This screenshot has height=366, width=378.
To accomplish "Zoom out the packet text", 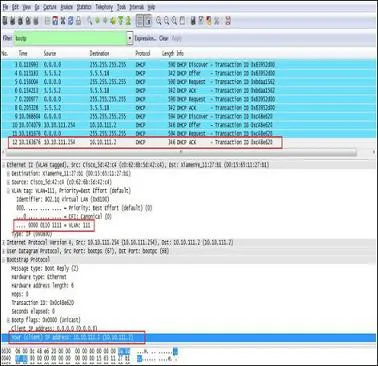I will (166, 21).
